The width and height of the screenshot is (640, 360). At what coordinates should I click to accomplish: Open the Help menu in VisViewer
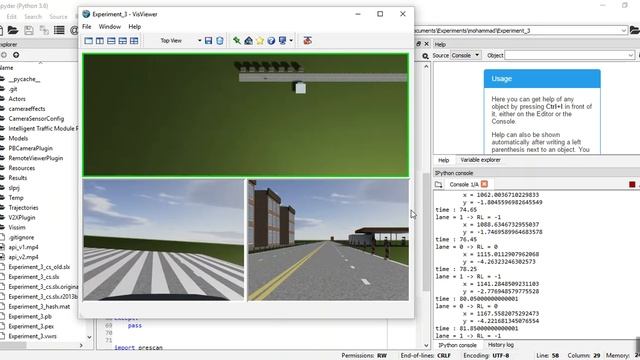click(x=135, y=27)
